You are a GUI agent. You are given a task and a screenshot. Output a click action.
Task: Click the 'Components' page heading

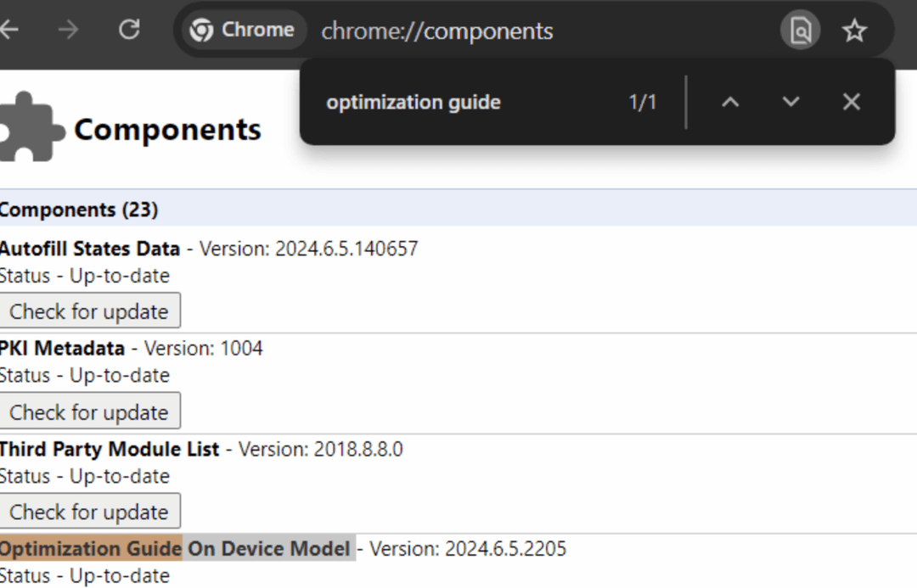point(168,129)
